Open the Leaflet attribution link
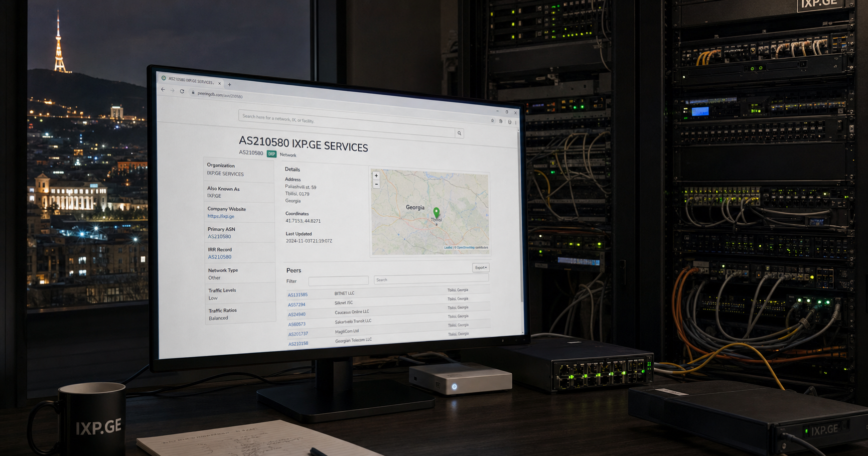868x456 pixels. click(448, 247)
